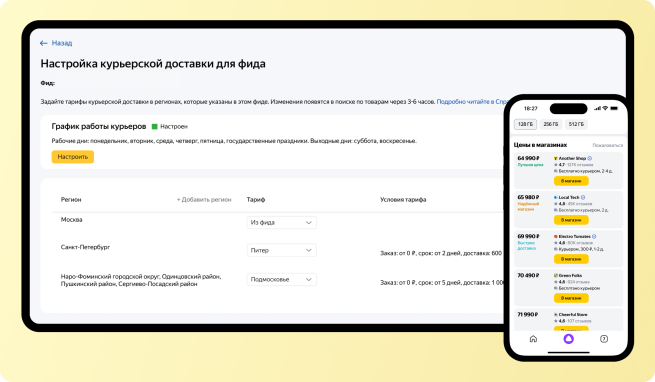
Task: Open Alice assistant purple circle icon
Action: [569, 339]
